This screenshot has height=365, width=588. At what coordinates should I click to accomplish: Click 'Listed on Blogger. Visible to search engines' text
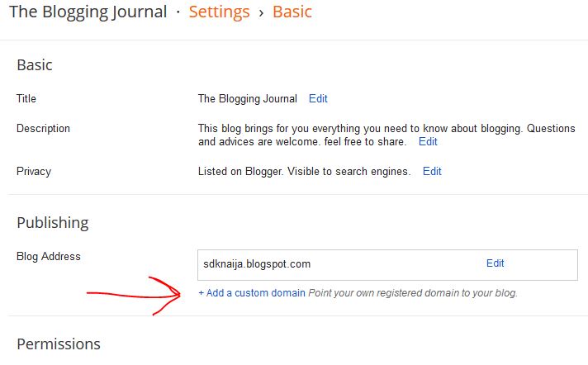(x=304, y=171)
